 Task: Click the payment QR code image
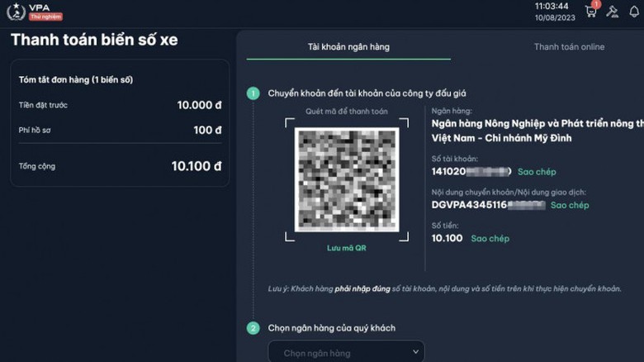coord(347,179)
